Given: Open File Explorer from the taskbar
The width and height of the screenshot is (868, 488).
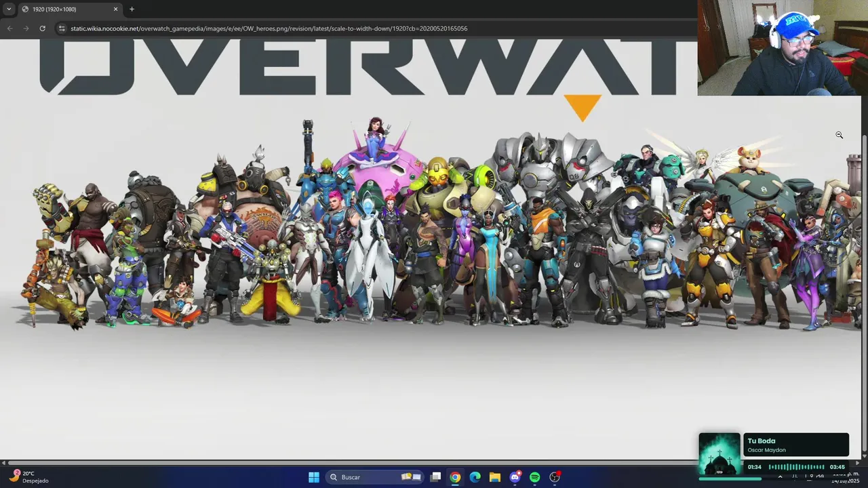Looking at the screenshot, I should point(495,477).
